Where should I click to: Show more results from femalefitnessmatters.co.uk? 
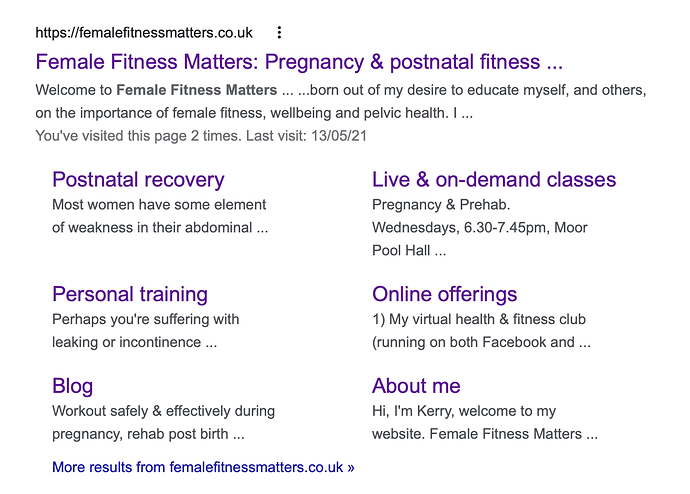[203, 467]
